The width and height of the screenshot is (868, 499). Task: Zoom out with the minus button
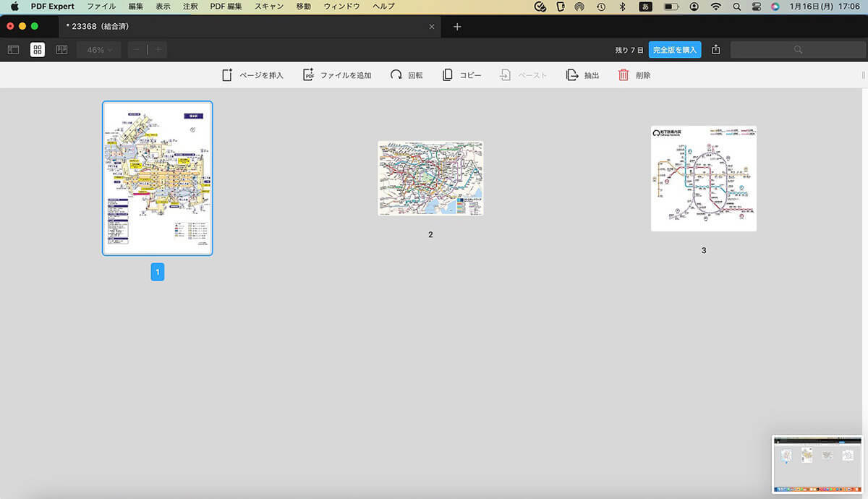coord(137,50)
